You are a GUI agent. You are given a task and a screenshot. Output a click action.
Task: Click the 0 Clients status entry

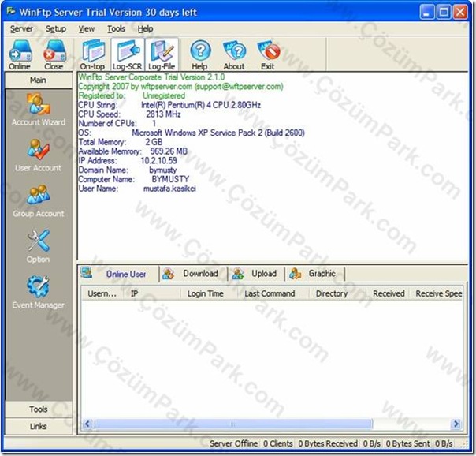point(277,443)
